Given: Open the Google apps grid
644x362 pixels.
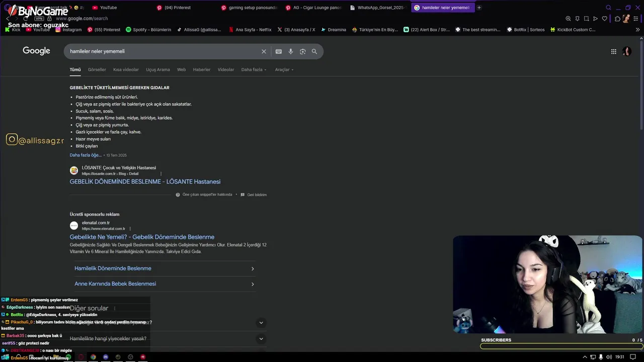Looking at the screenshot, I should click(613, 51).
